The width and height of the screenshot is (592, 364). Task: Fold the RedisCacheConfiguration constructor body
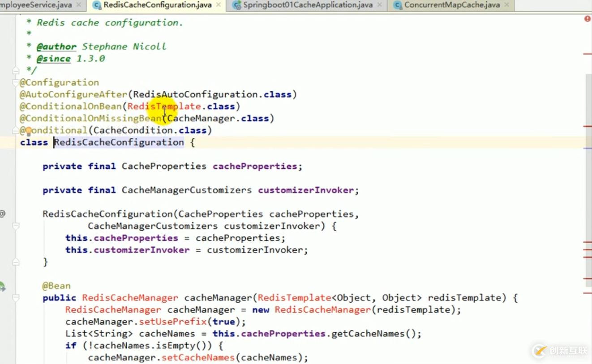tap(16, 226)
